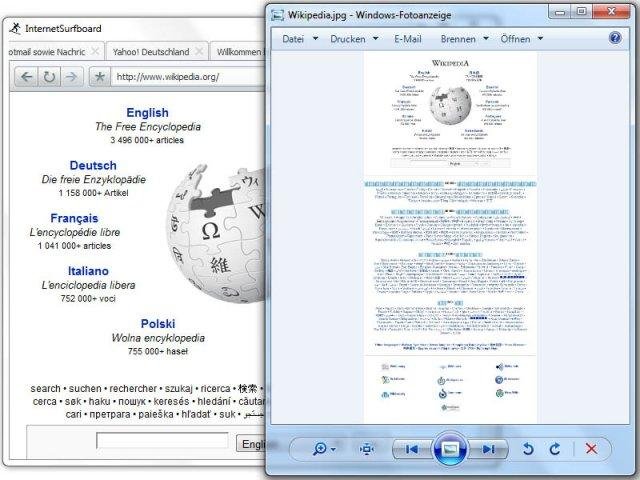Viewport: 640px width, 480px height.
Task: Expand the Öffnen dropdown arrow
Action: [x=540, y=38]
